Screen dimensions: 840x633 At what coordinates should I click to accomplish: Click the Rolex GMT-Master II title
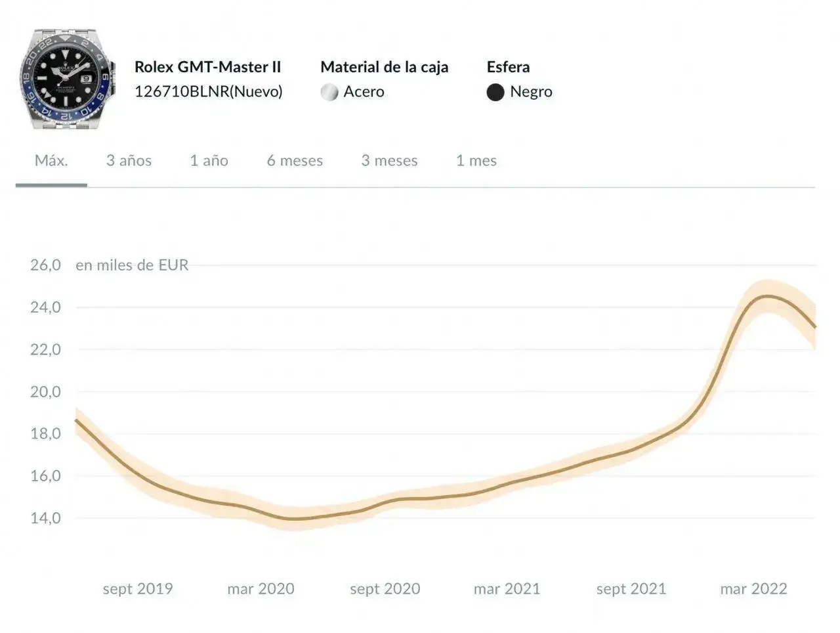click(x=207, y=67)
